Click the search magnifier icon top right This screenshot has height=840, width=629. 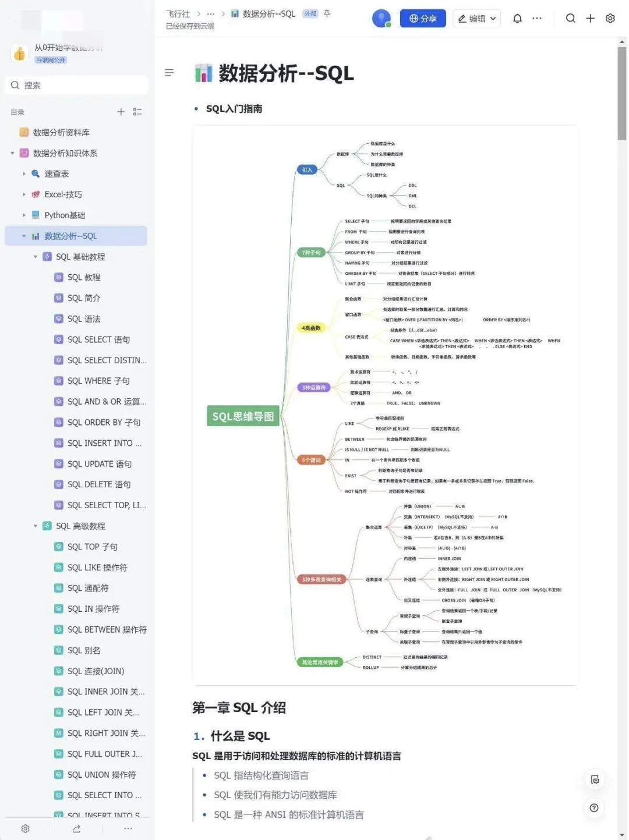click(x=571, y=18)
